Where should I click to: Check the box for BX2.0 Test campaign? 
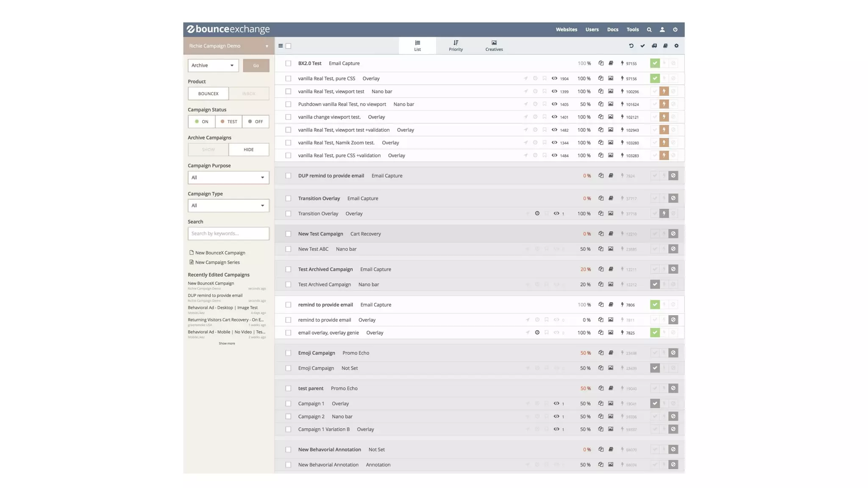pos(288,63)
